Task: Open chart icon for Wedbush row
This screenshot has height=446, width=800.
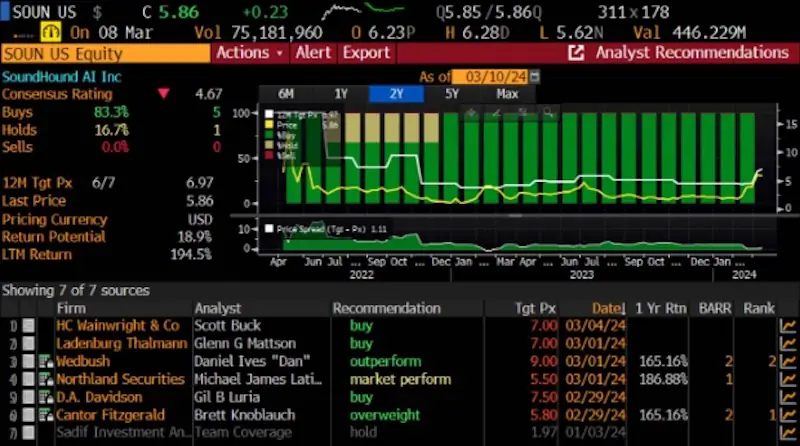Action: 788,361
